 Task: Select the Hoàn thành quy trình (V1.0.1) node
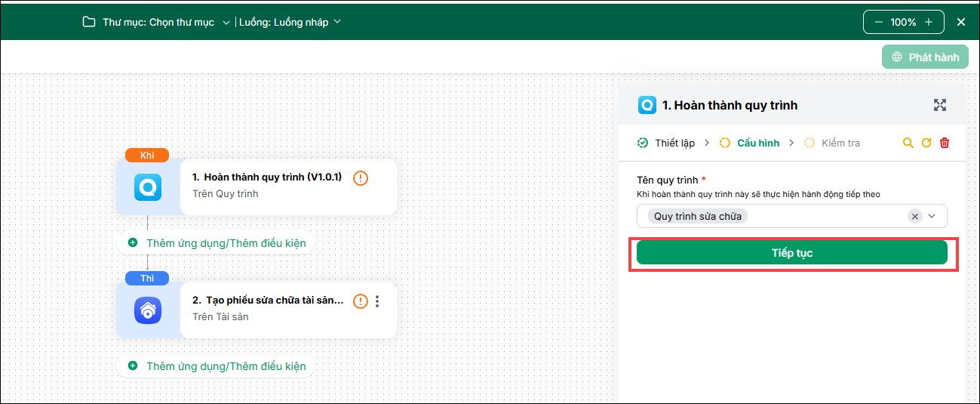click(257, 186)
